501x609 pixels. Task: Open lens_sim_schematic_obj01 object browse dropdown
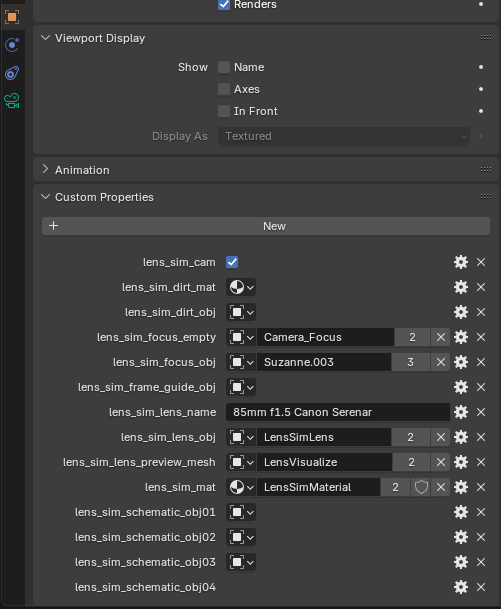241,512
